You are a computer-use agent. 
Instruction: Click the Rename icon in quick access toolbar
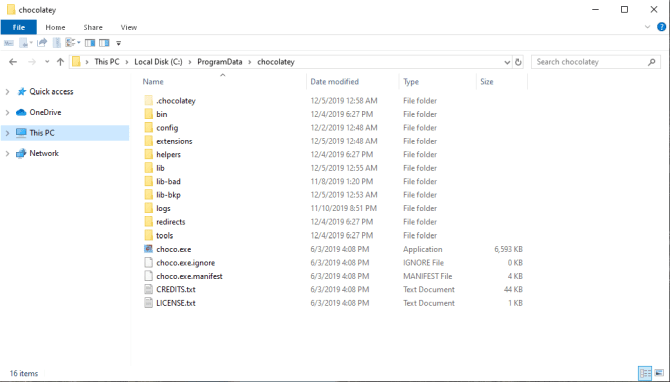(x=9, y=43)
